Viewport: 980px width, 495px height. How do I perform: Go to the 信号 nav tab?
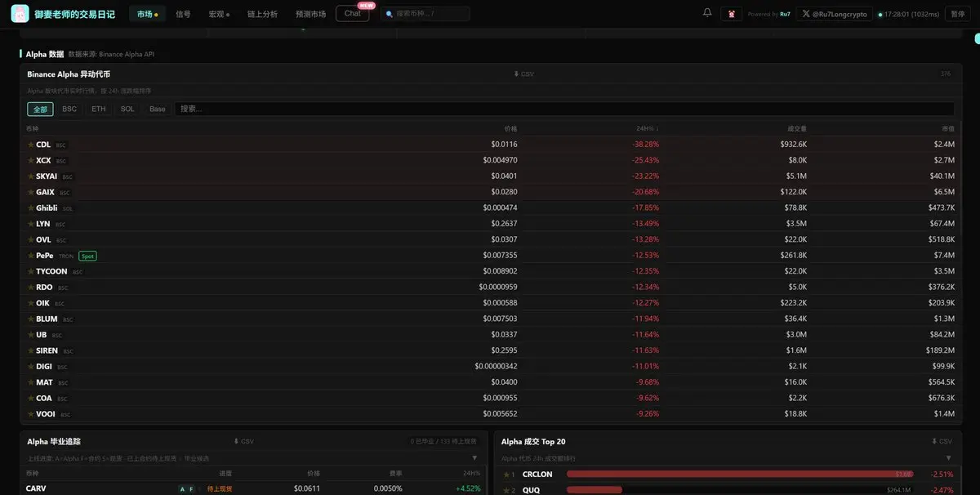(183, 14)
